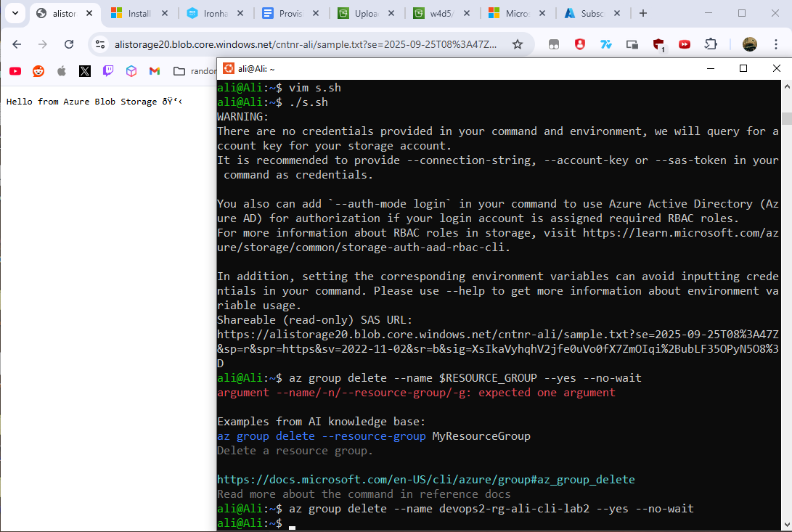Bookmark this page with the star icon
Screen dimensions: 792x532
[x=518, y=44]
